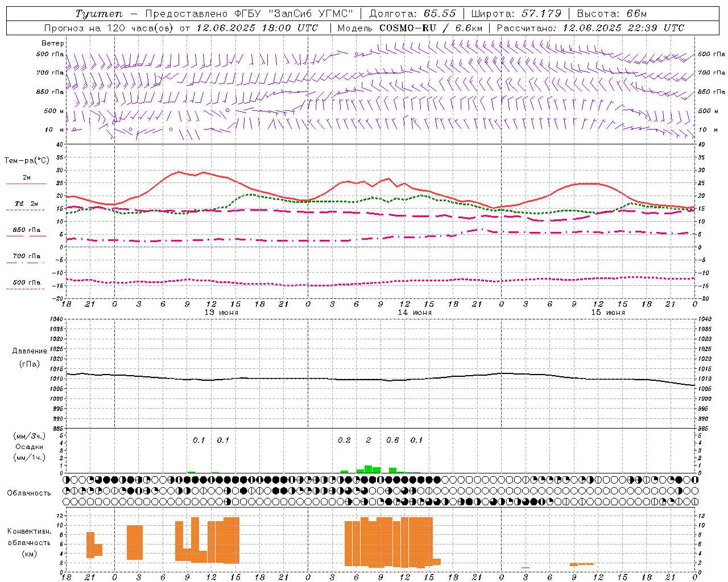The image size is (728, 582).
Task: Click the (км) convective cloud unit label
Action: 29,554
